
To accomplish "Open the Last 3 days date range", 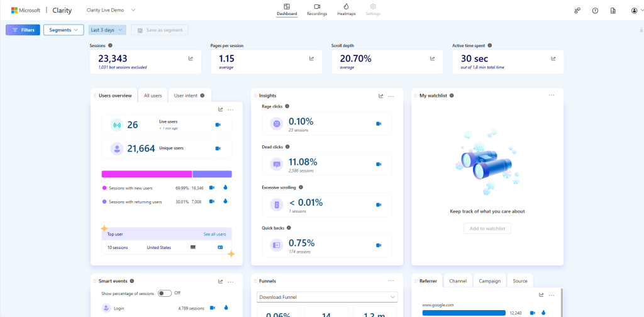I will 107,30.
